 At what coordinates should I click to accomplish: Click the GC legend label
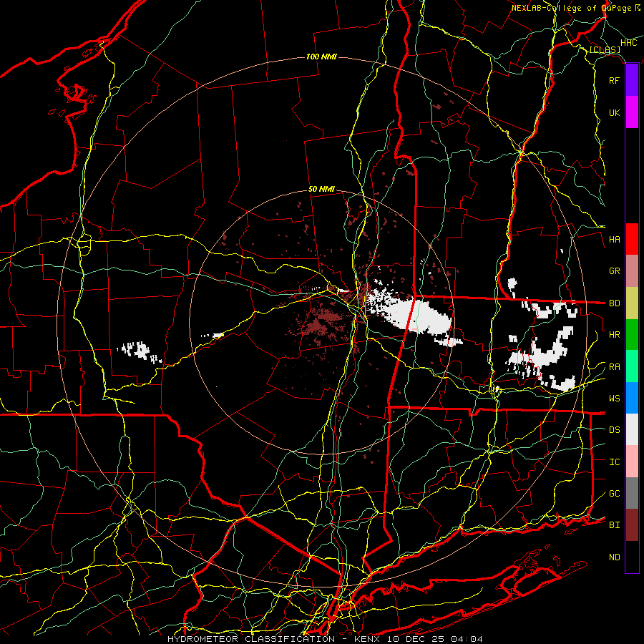(615, 494)
